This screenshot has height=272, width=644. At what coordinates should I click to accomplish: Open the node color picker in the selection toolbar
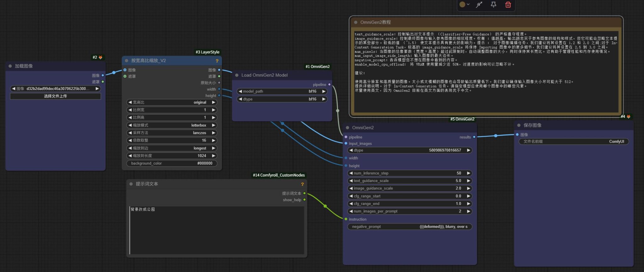[x=464, y=4]
